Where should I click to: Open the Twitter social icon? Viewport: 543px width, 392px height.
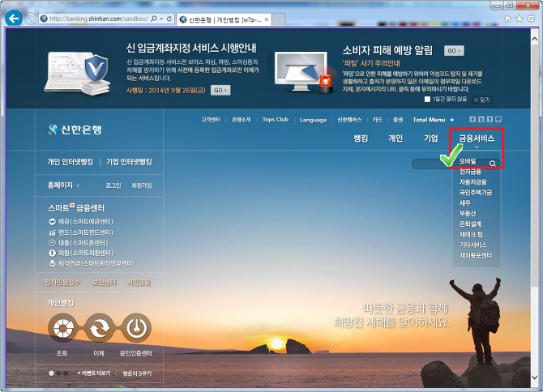(x=481, y=119)
